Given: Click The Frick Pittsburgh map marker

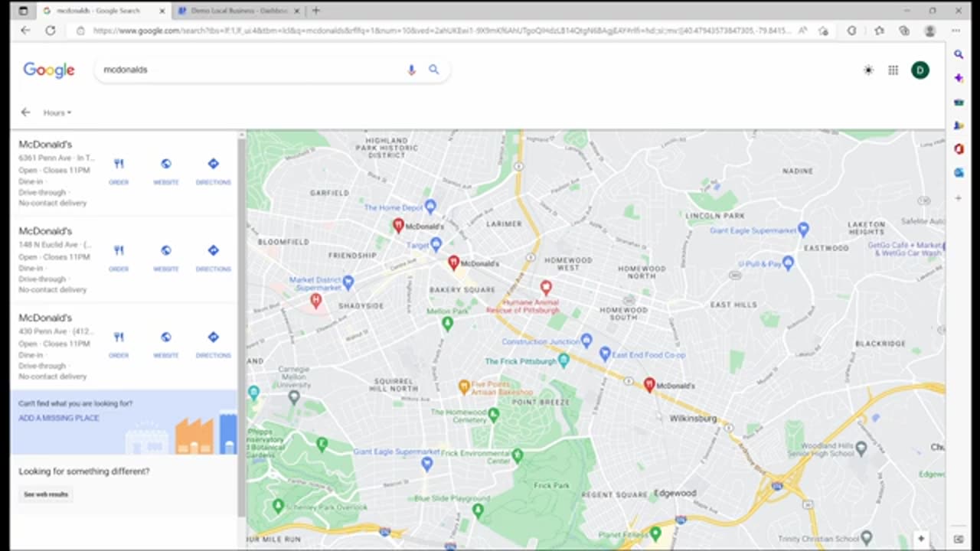Looking at the screenshot, I should (563, 360).
